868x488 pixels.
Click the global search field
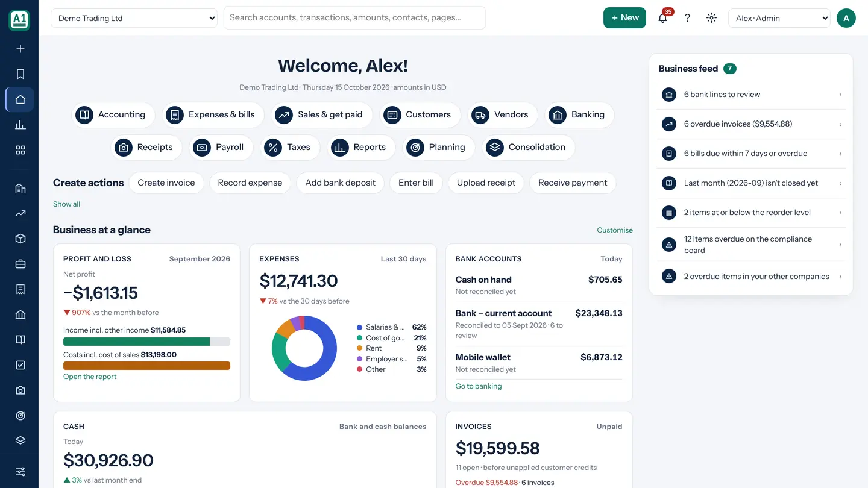[354, 18]
